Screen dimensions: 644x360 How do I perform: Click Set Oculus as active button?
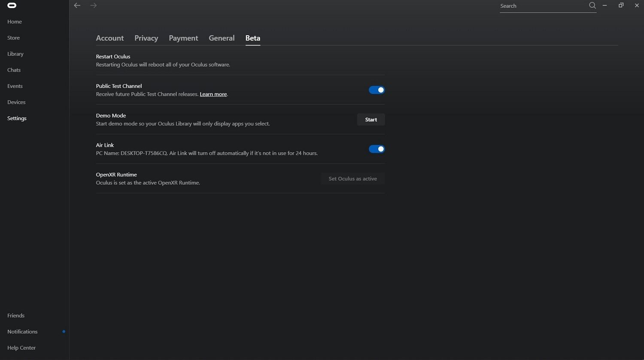click(x=353, y=178)
